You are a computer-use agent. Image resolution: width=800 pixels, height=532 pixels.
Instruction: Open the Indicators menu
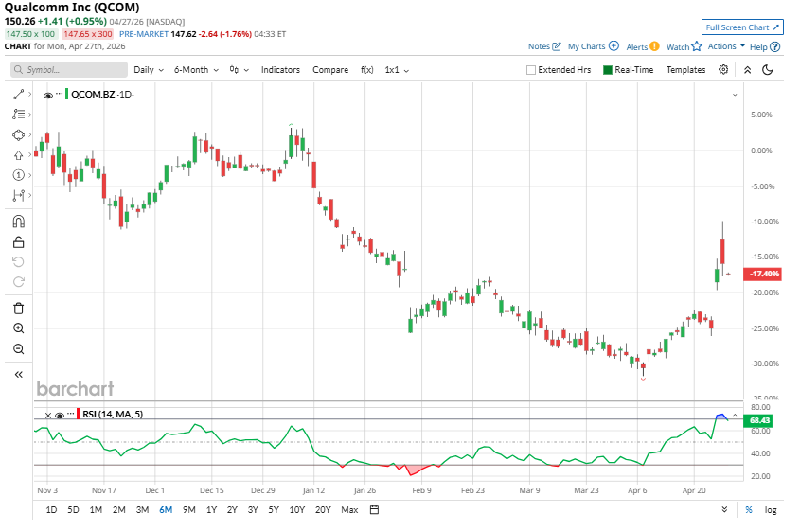[x=280, y=69]
